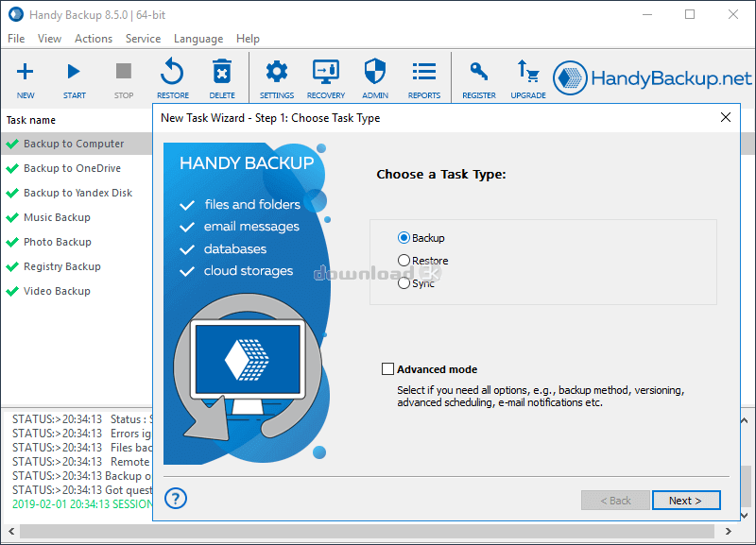Click green checkmark beside Video Backup

click(x=12, y=292)
